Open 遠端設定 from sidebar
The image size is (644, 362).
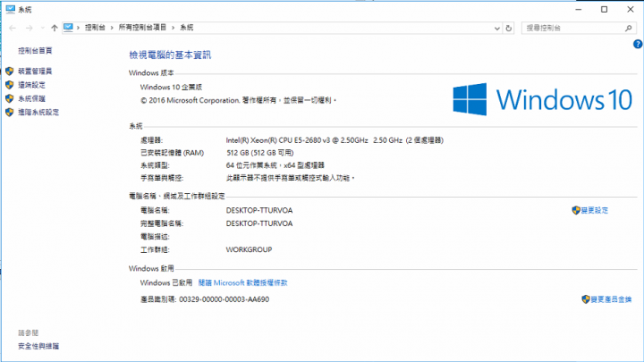pos(31,85)
